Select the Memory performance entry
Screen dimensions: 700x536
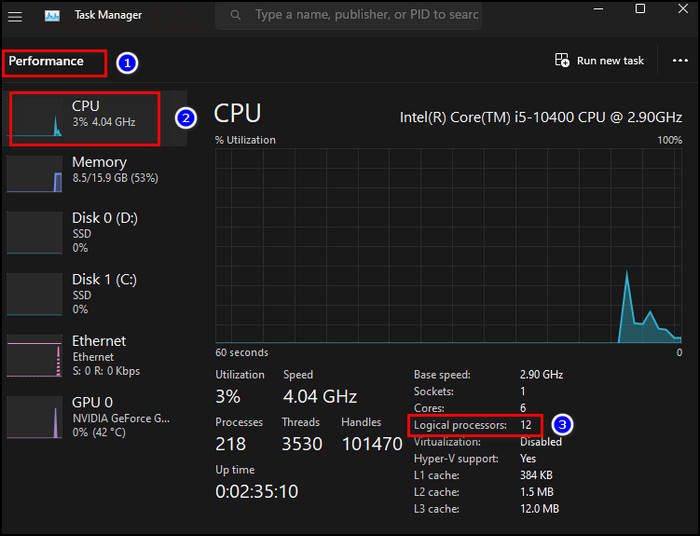96,174
